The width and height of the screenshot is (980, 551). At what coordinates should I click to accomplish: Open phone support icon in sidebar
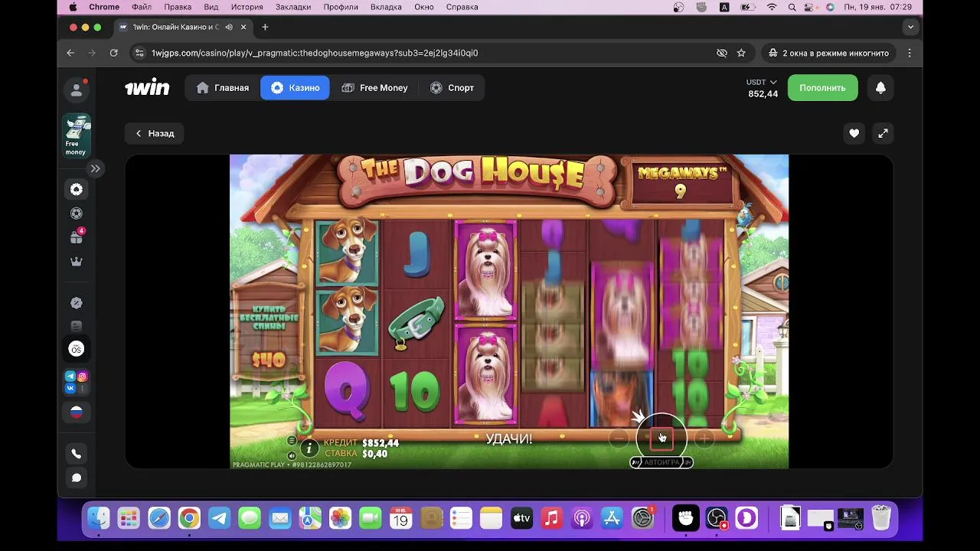(x=77, y=454)
